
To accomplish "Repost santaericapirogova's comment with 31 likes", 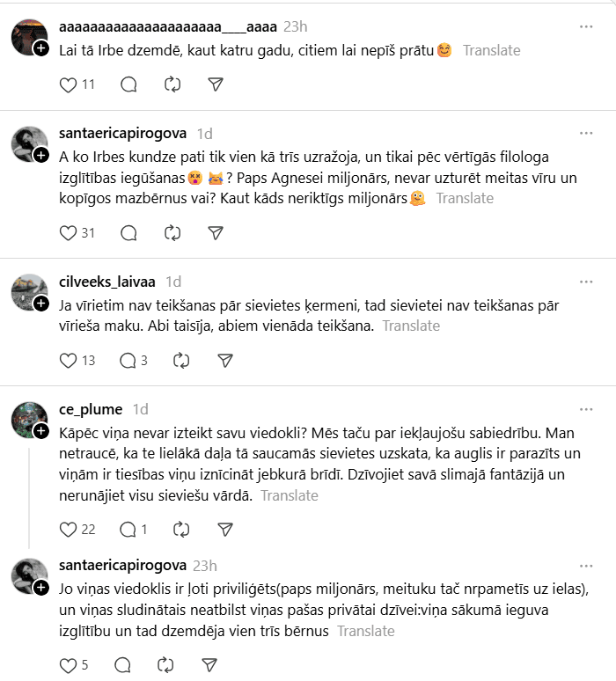I will (172, 233).
